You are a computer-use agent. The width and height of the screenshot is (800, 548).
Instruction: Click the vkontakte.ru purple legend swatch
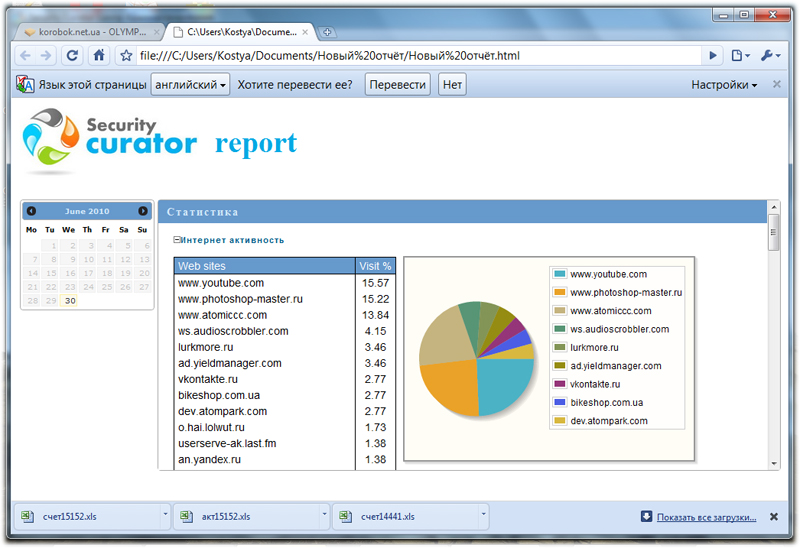click(560, 384)
